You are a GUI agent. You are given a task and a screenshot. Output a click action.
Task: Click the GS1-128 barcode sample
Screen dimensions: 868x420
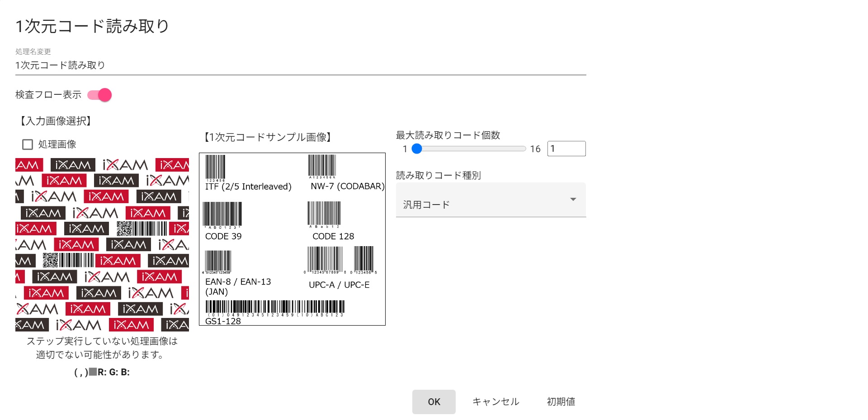275,308
